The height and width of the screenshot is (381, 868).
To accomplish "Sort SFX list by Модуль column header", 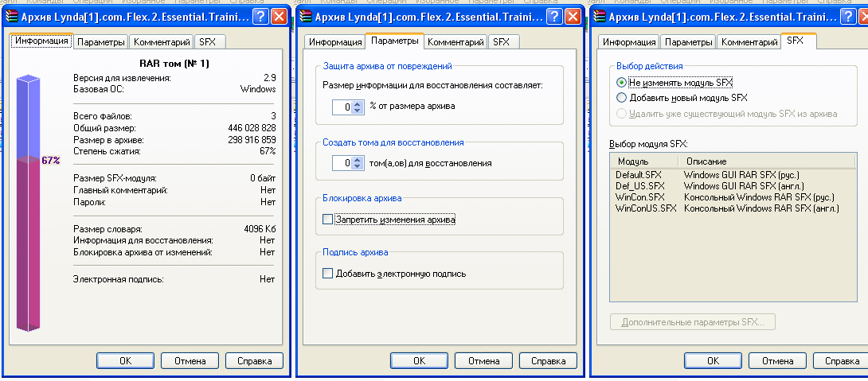I will coord(644,161).
